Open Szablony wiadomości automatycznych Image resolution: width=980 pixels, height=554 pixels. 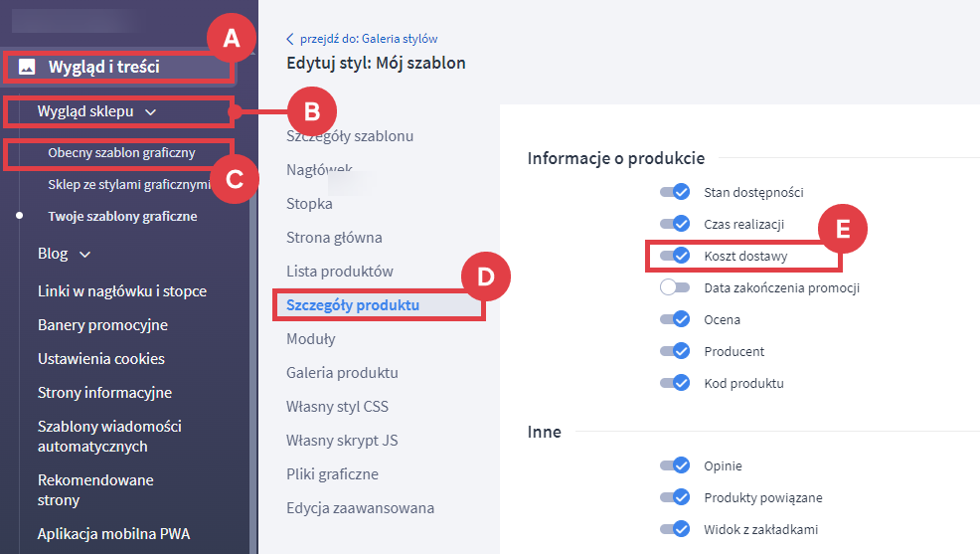[x=109, y=437]
